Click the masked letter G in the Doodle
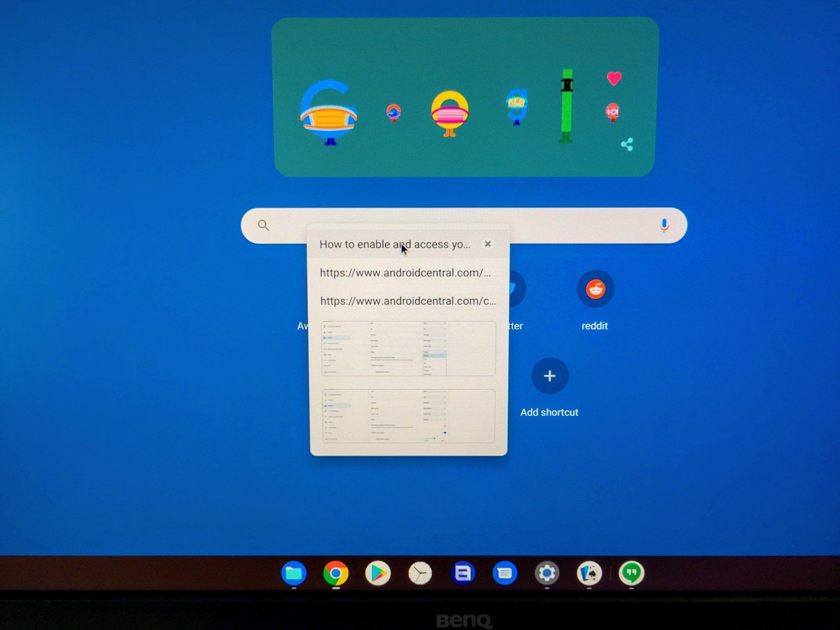The image size is (840, 630). 328,113
